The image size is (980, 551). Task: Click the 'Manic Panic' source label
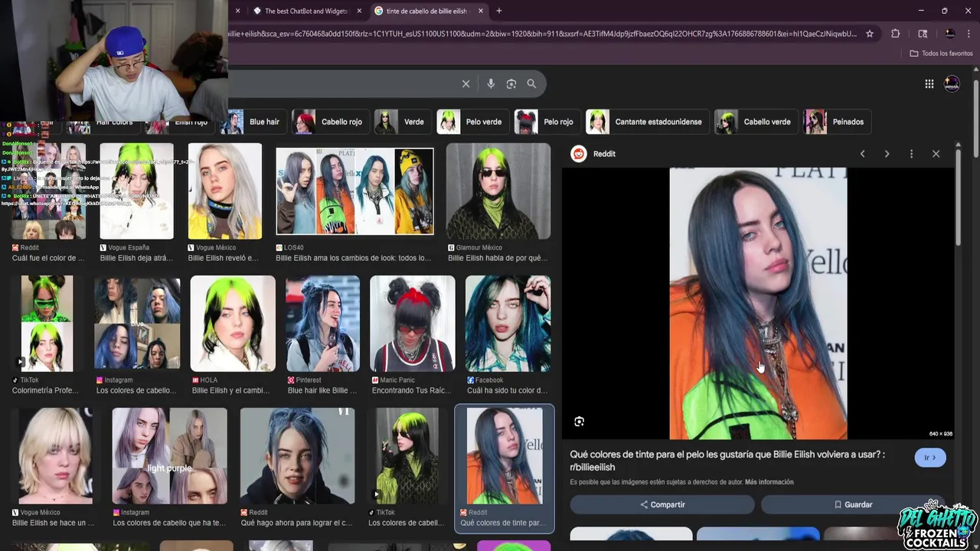(398, 380)
